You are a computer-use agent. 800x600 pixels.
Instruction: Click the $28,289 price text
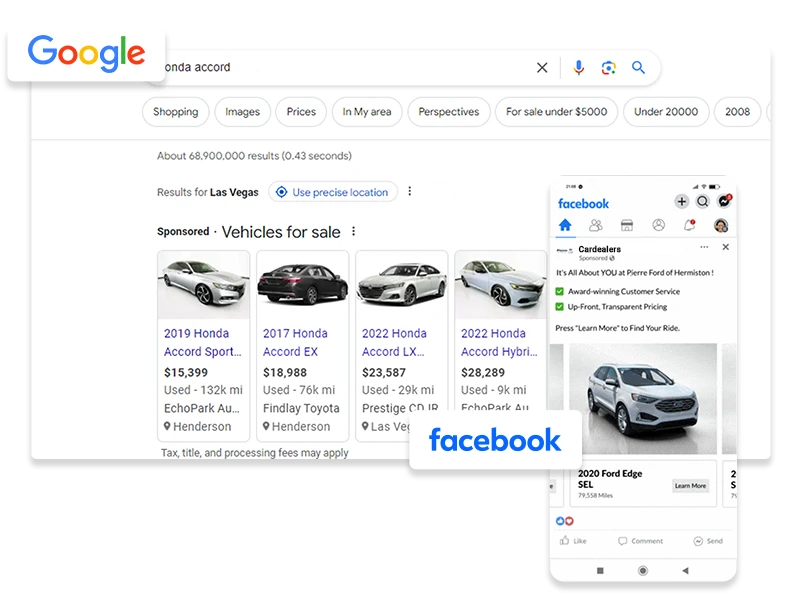coord(483,372)
